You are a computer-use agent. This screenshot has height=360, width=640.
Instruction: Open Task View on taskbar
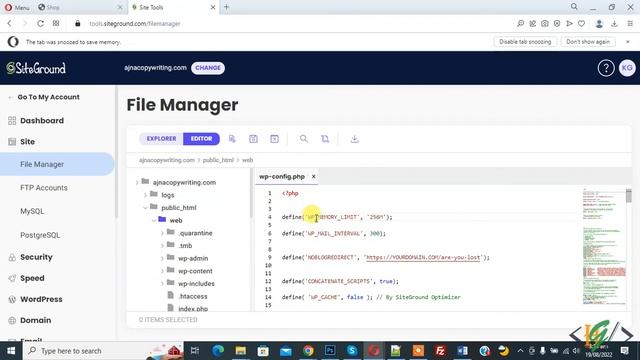pos(195,351)
